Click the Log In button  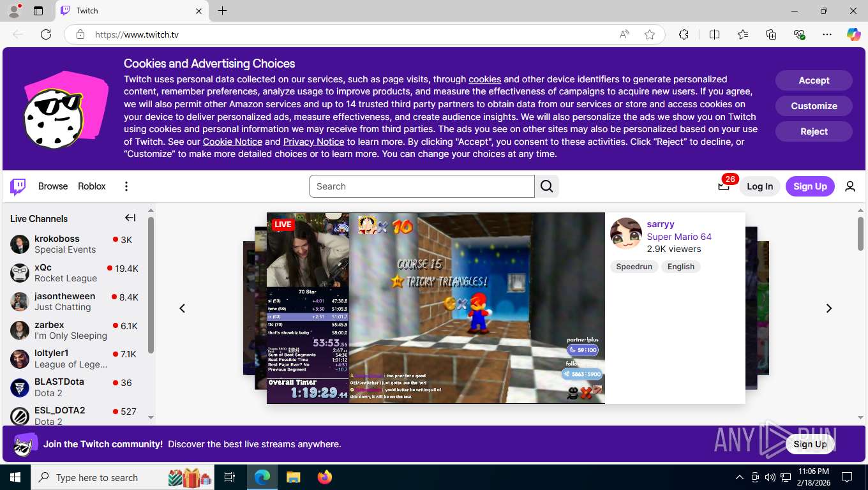point(759,186)
